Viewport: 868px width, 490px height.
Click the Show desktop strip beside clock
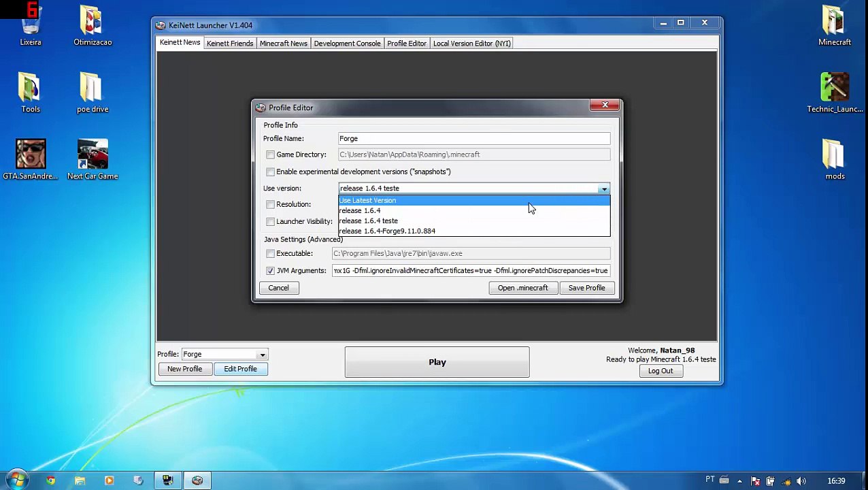click(x=863, y=480)
